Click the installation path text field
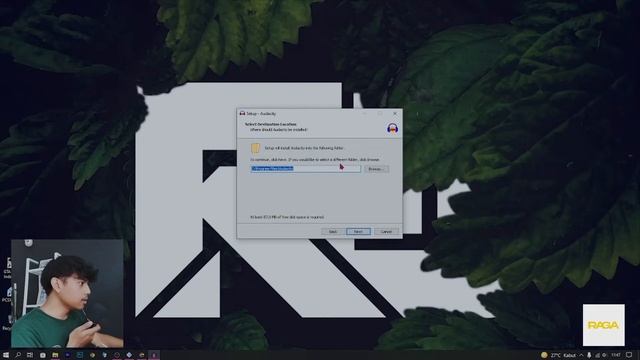640x360 pixels. pos(306,169)
